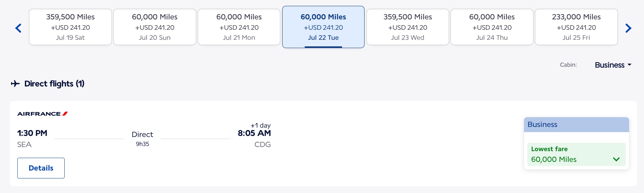This screenshot has height=193, width=644.
Task: Select the Jul 25 Fri 233,000 Miles tab
Action: pos(576,27)
